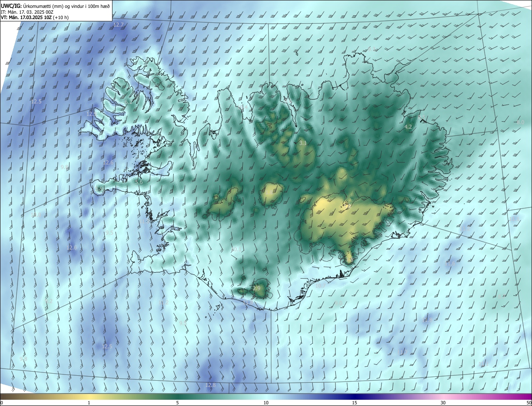The width and height of the screenshot is (532, 406).
Task: Click the '0' tick label on the color scale
Action: point(2,403)
